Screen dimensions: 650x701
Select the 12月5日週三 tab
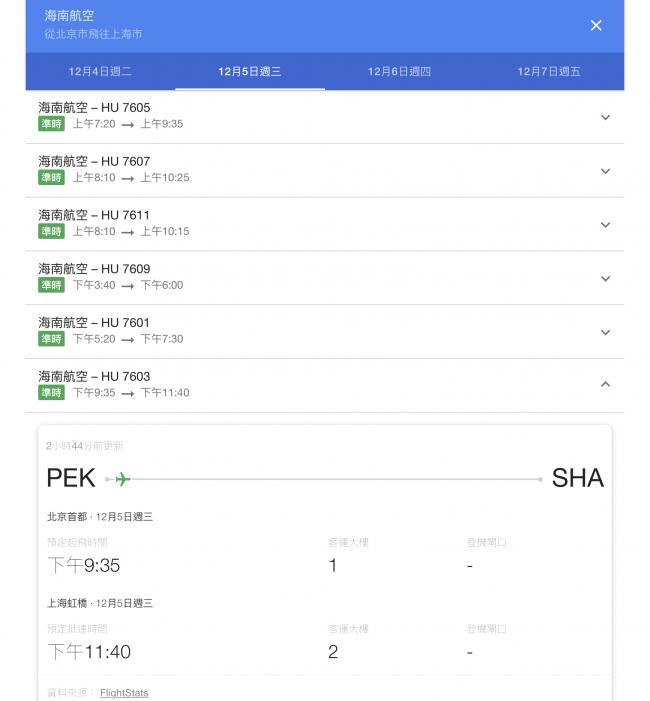point(250,72)
